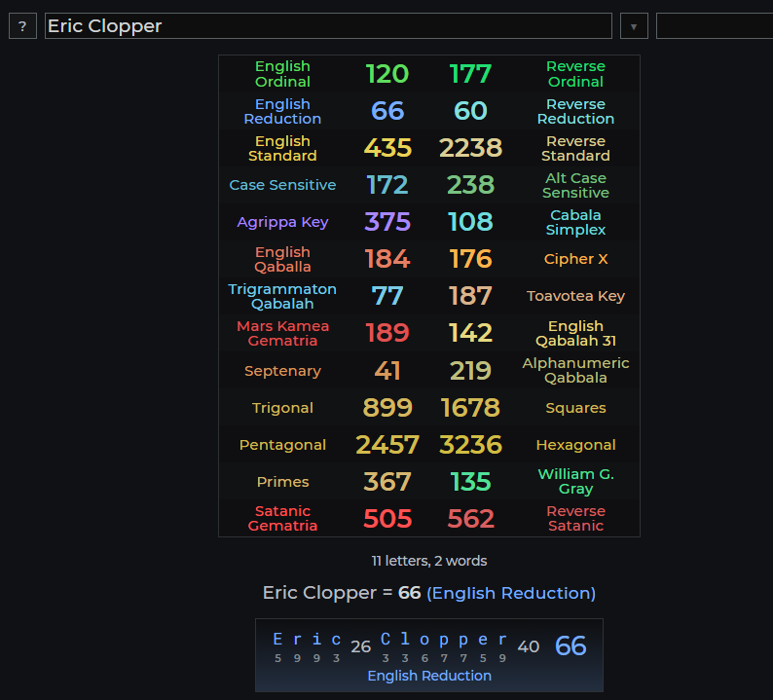Select the English Qabalah 31 label
The image size is (773, 700).
click(x=575, y=333)
